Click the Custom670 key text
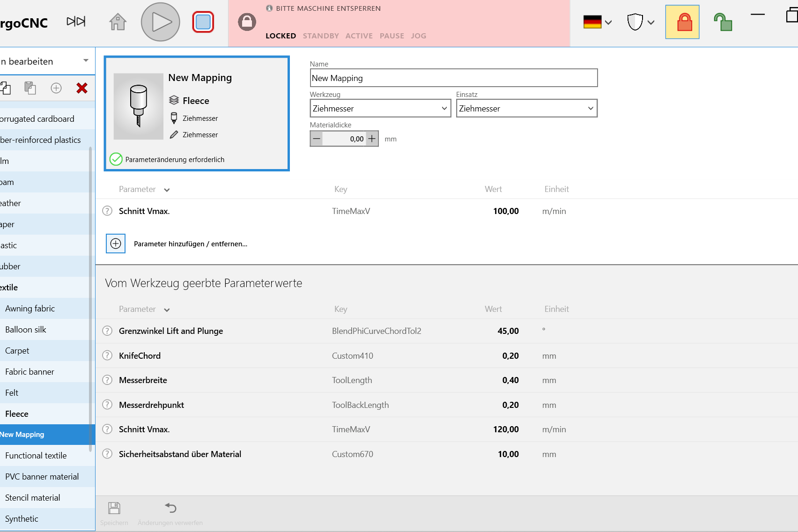This screenshot has height=532, width=798. [x=353, y=454]
